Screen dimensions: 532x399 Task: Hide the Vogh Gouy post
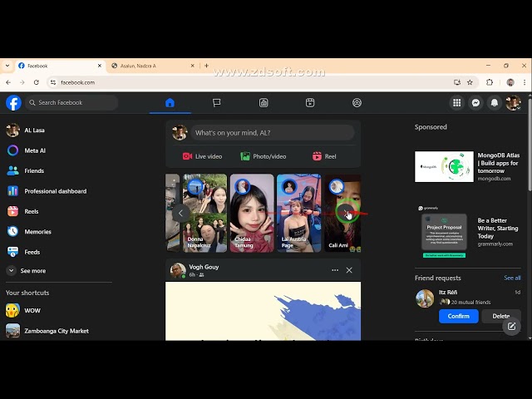pos(349,270)
